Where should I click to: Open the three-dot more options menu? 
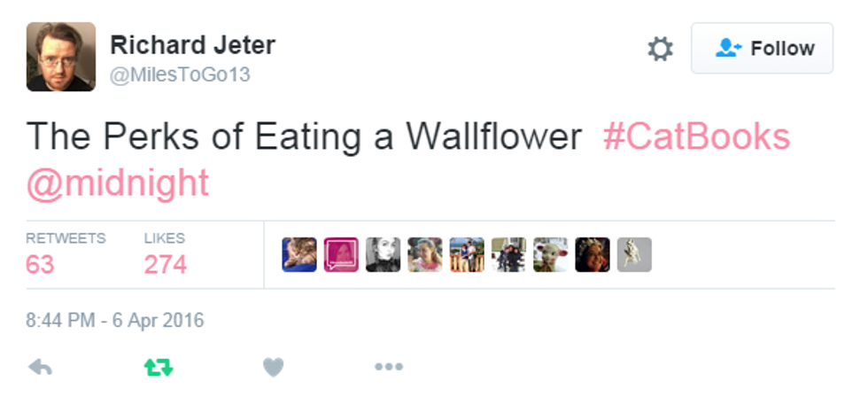(x=388, y=366)
